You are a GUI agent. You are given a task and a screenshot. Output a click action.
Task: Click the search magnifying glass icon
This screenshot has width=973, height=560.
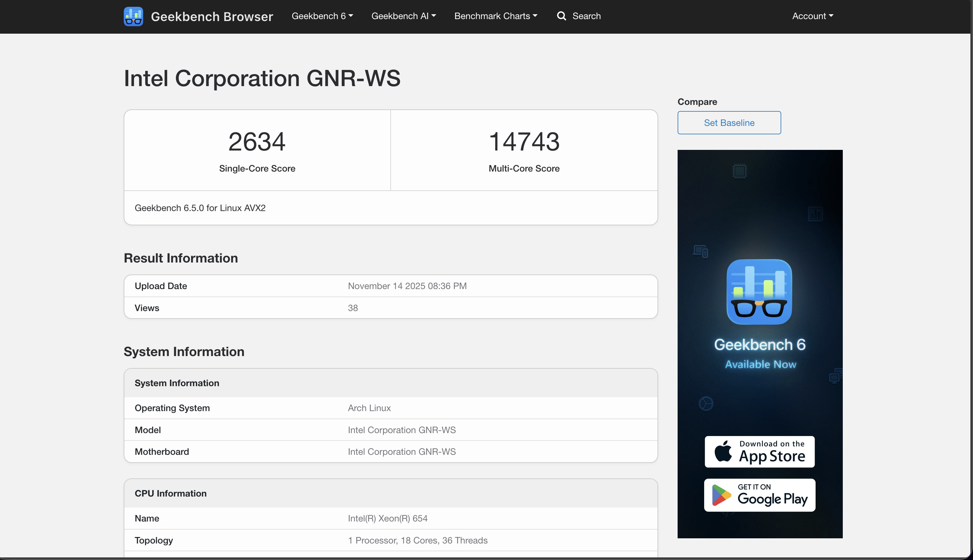561,16
